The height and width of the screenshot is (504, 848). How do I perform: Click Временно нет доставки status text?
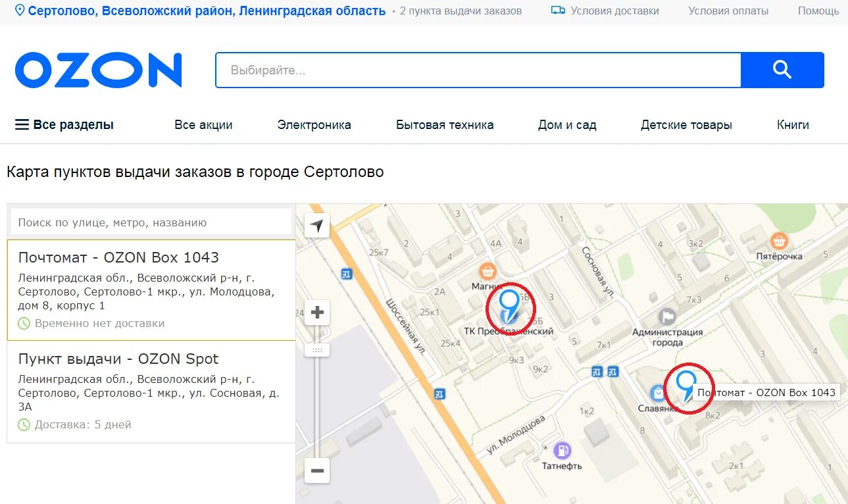[x=99, y=323]
